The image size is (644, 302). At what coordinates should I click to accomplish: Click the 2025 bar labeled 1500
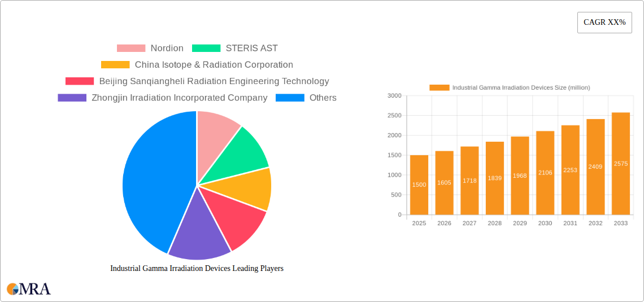point(419,185)
